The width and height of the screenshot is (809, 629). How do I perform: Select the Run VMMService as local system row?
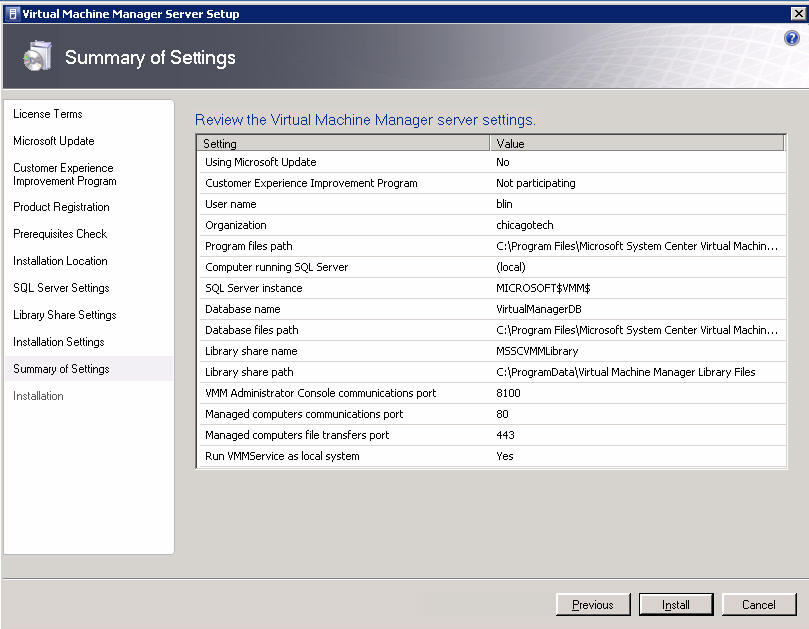pyautogui.click(x=492, y=456)
